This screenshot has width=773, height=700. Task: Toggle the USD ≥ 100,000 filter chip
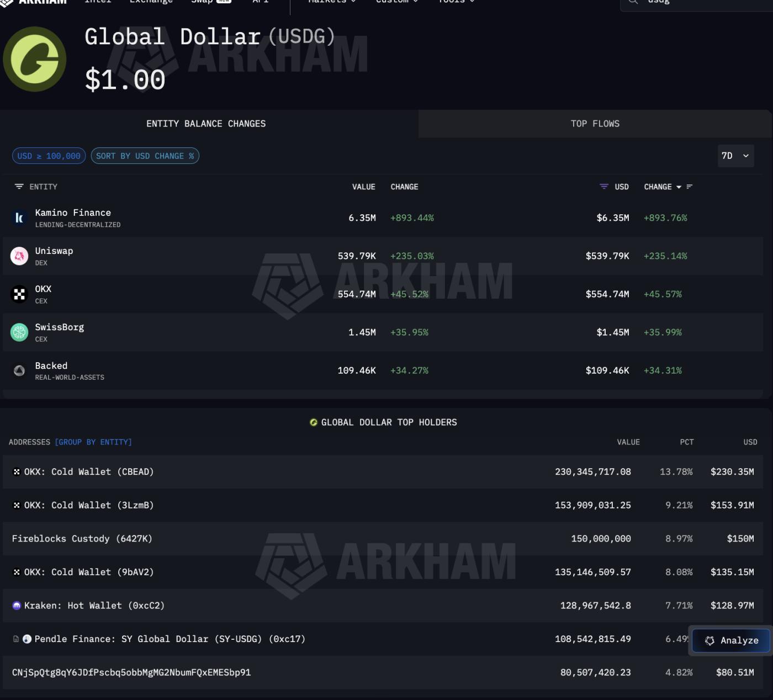coord(49,156)
